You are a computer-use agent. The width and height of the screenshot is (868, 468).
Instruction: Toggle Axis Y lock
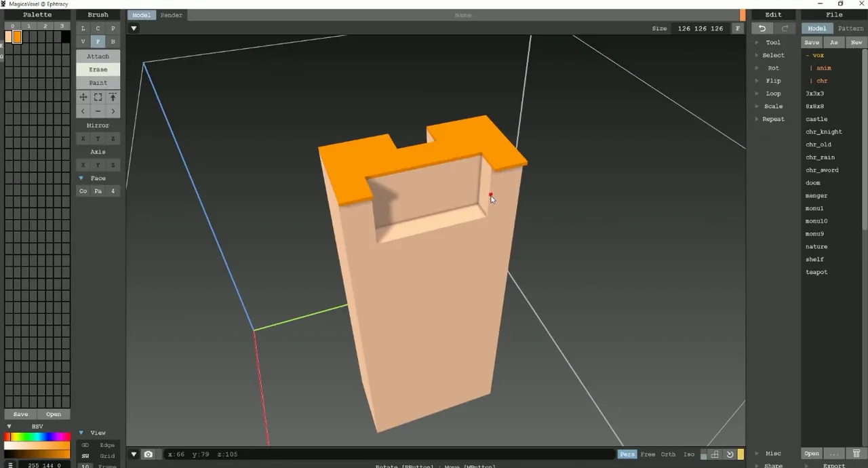[x=98, y=165]
